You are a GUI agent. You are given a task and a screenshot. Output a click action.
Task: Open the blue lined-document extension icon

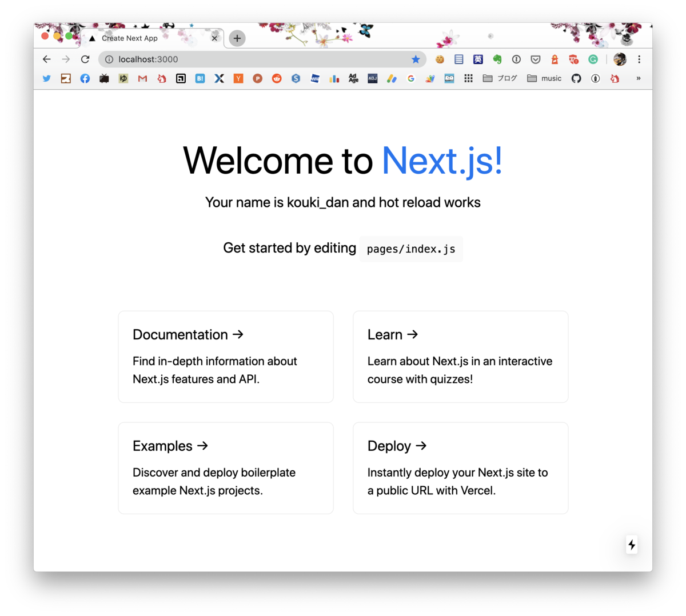[459, 59]
